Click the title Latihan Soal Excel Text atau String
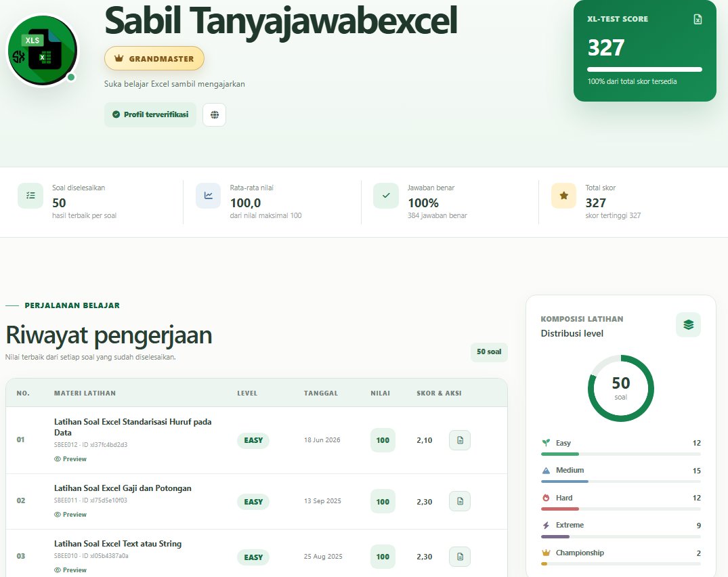 (118, 544)
